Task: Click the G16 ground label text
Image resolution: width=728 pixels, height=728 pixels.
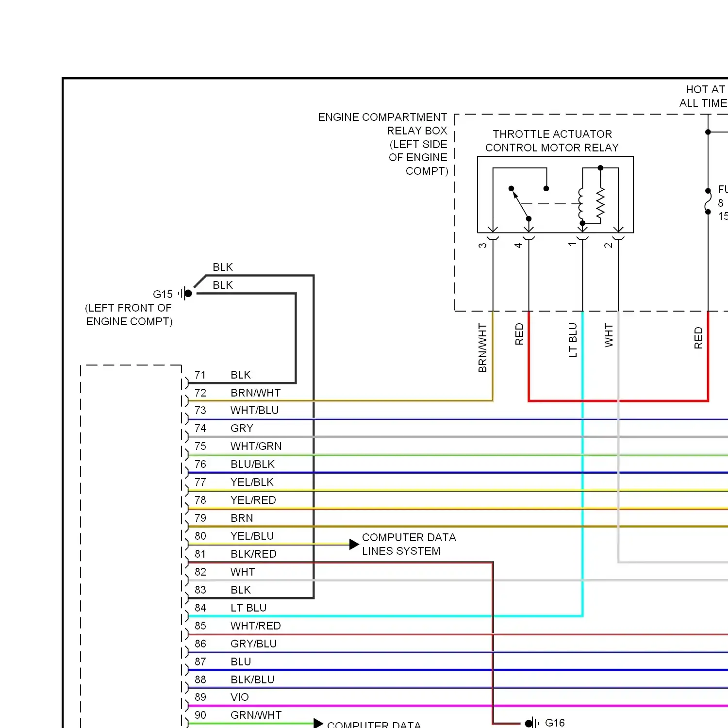Action: point(555,723)
